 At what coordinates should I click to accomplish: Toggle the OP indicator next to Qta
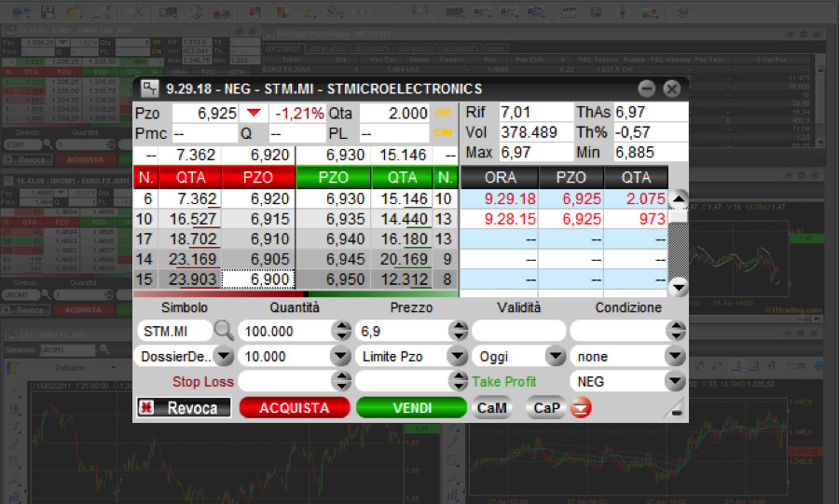point(443,113)
